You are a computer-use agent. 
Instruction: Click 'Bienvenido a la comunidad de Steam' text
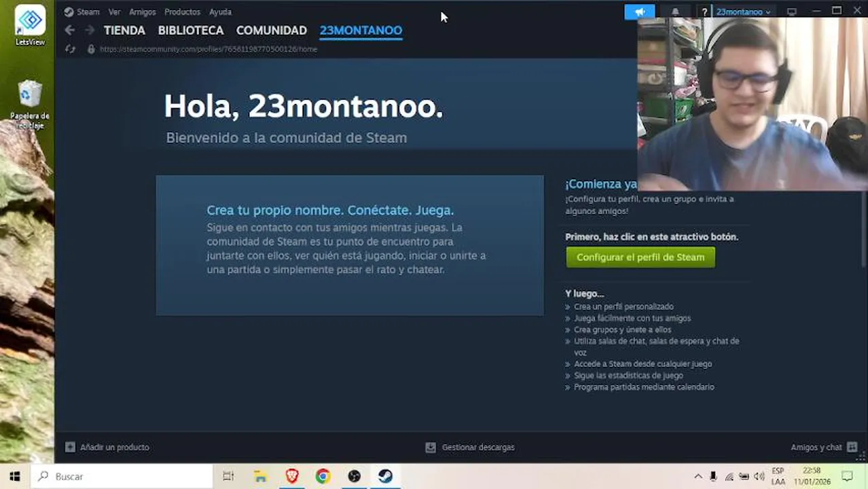(287, 138)
